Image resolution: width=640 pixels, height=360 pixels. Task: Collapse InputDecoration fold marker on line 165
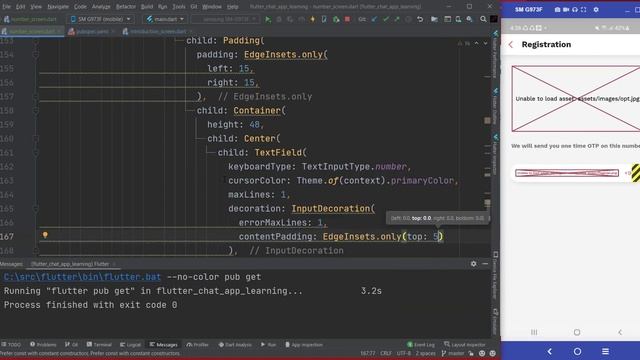pos(36,209)
